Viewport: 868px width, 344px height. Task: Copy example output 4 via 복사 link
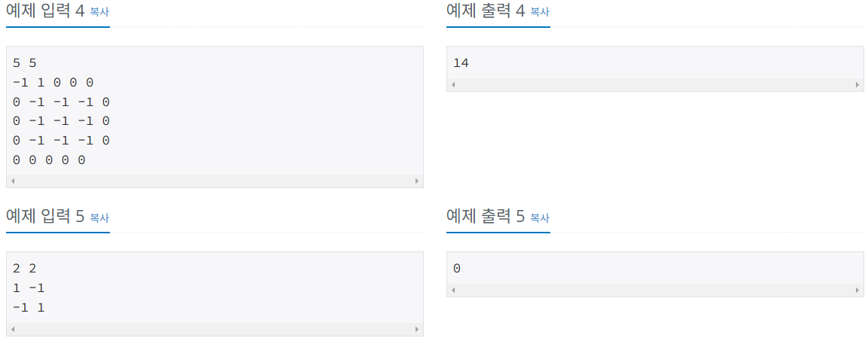click(540, 11)
